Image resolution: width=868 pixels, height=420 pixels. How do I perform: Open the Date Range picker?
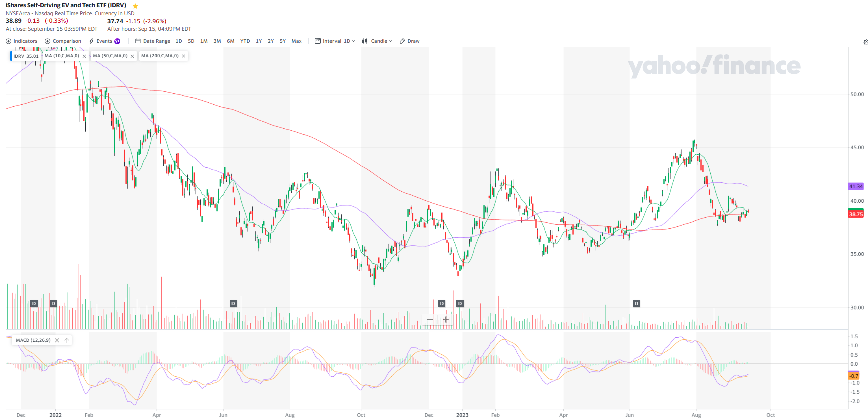click(x=153, y=41)
